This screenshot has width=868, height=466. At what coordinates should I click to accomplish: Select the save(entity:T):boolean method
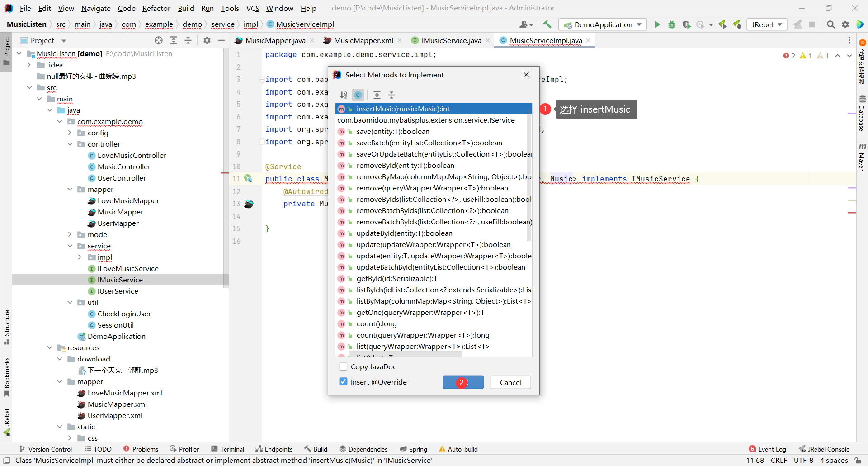click(392, 132)
